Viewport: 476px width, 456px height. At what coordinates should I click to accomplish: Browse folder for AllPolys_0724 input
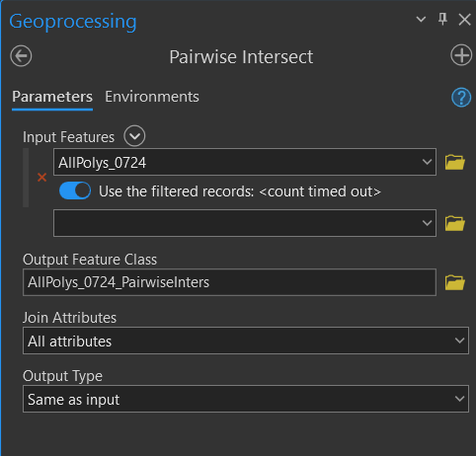pos(455,162)
